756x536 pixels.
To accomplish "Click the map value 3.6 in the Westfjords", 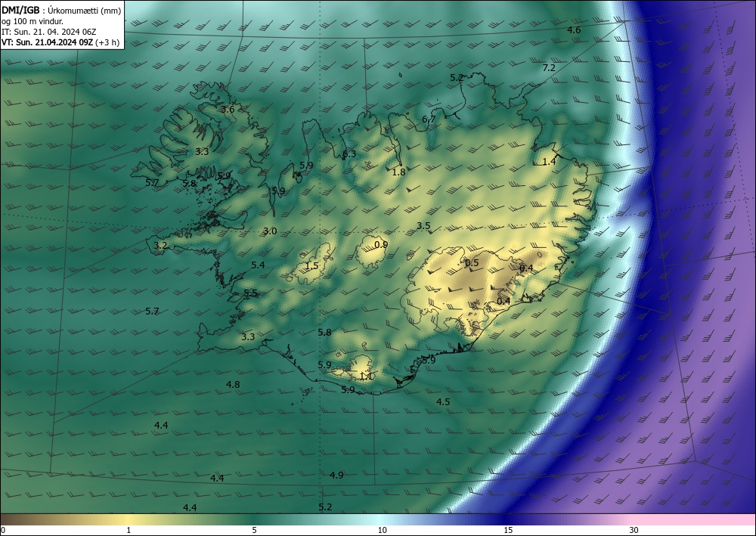I will (x=228, y=110).
